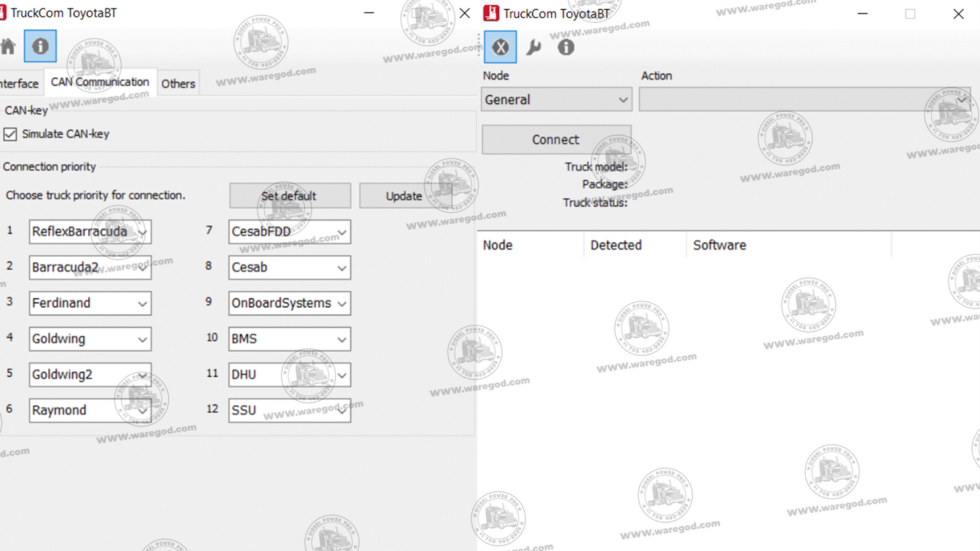Open priority 5 Goldwing2 dropdown

point(90,375)
